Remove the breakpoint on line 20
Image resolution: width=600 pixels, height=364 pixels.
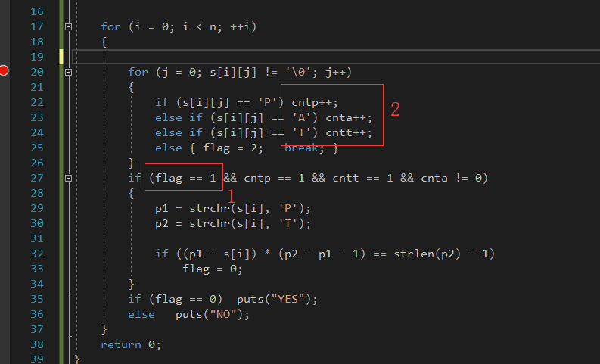(x=4, y=71)
